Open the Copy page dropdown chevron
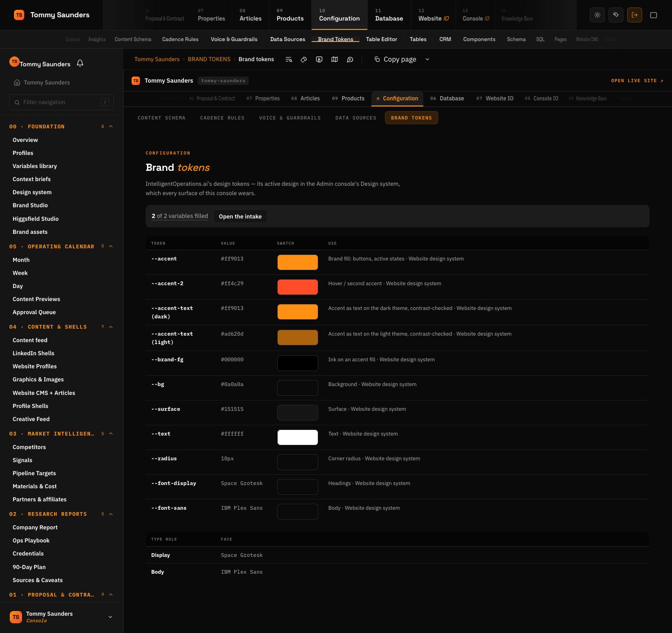The height and width of the screenshot is (633, 672). [427, 59]
